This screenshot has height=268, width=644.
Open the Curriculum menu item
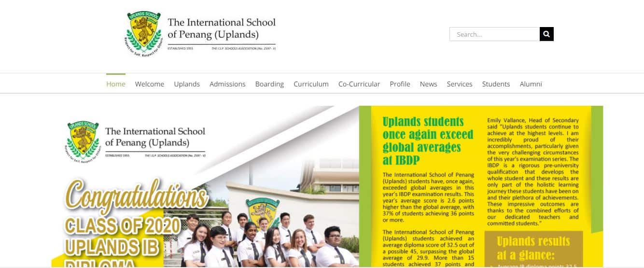pos(311,84)
